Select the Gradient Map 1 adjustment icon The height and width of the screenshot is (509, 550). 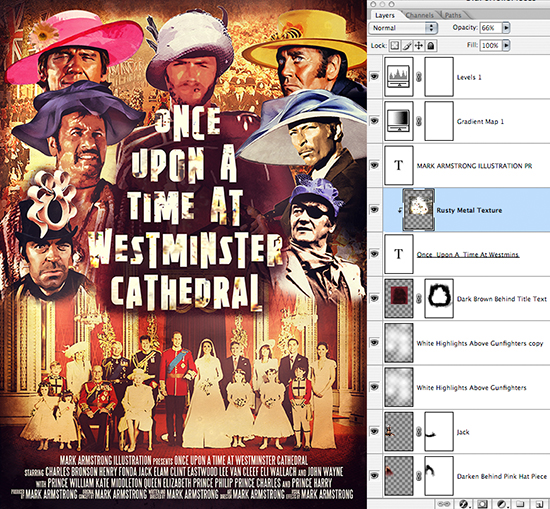[399, 121]
